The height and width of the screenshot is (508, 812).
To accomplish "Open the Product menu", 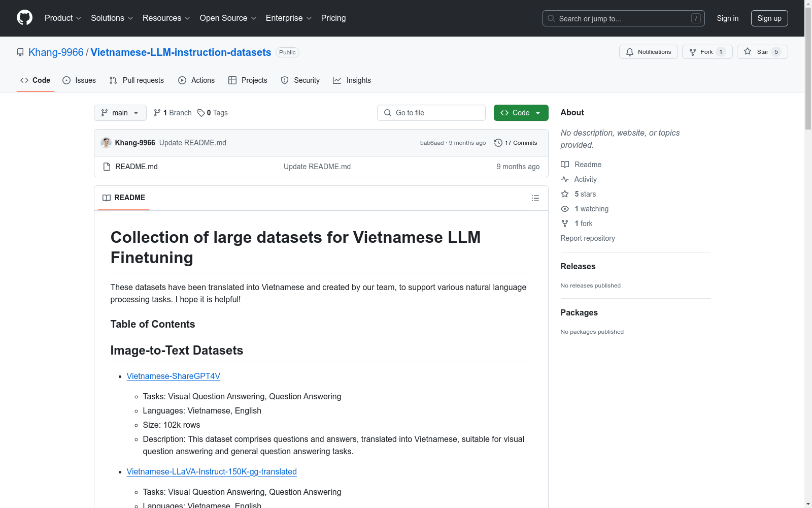I will coord(63,18).
